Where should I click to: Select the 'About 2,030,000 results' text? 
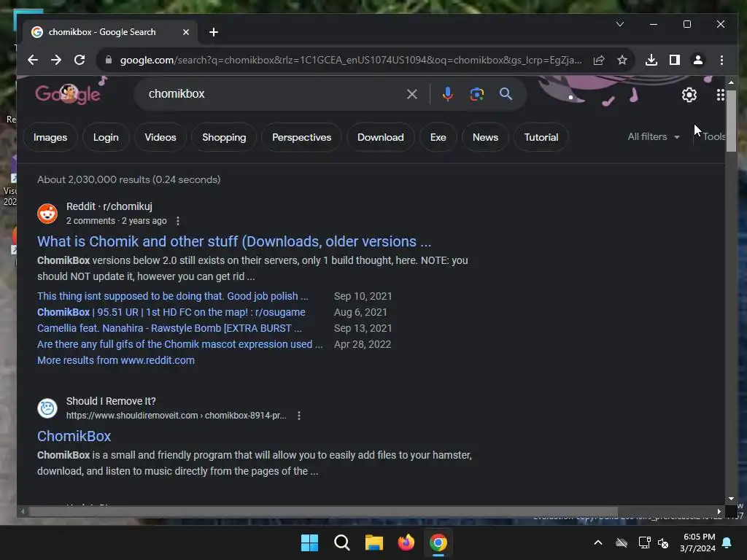(128, 179)
